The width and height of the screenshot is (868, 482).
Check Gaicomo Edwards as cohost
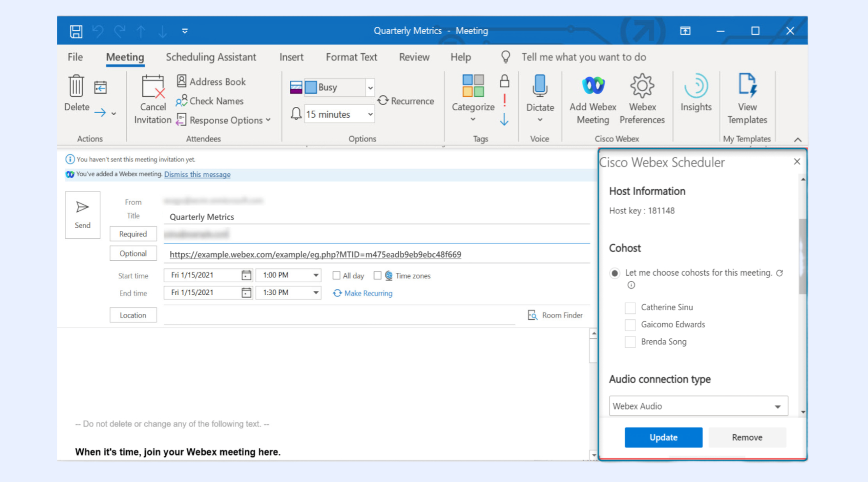point(630,325)
